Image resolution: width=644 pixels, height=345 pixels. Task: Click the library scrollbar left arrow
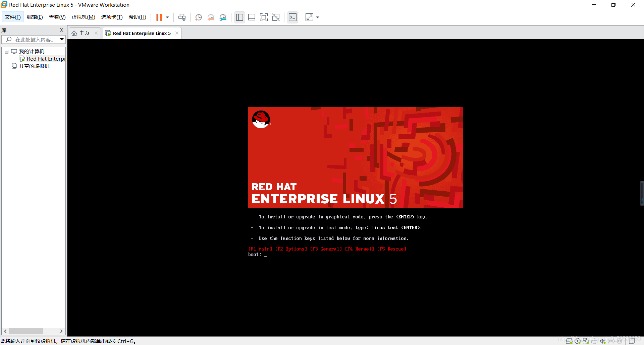[x=5, y=331]
